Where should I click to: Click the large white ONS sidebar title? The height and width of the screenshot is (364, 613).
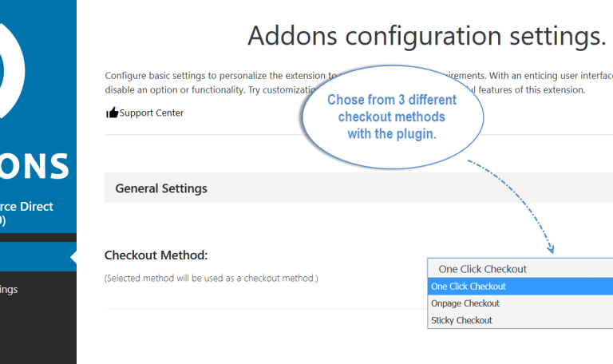tap(34, 166)
